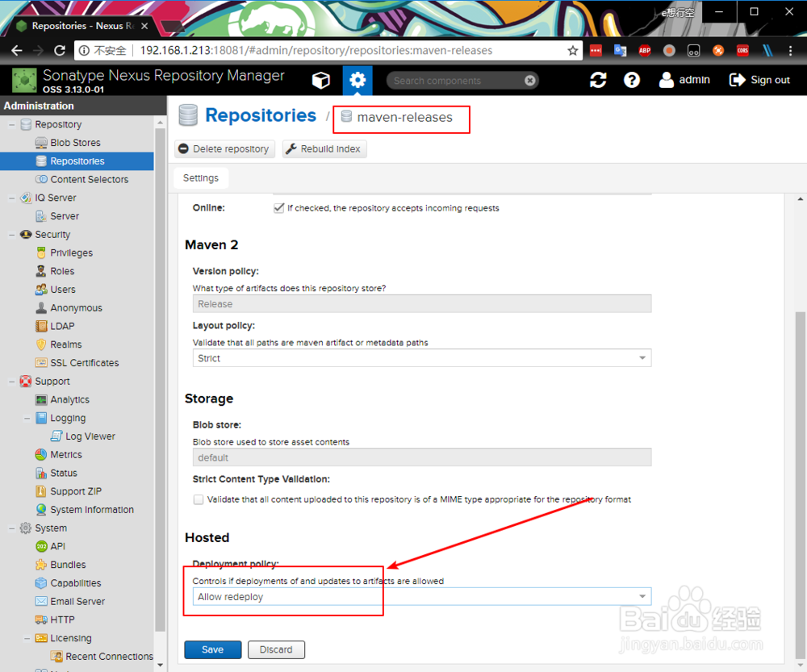Click the Version policy Release field

422,303
